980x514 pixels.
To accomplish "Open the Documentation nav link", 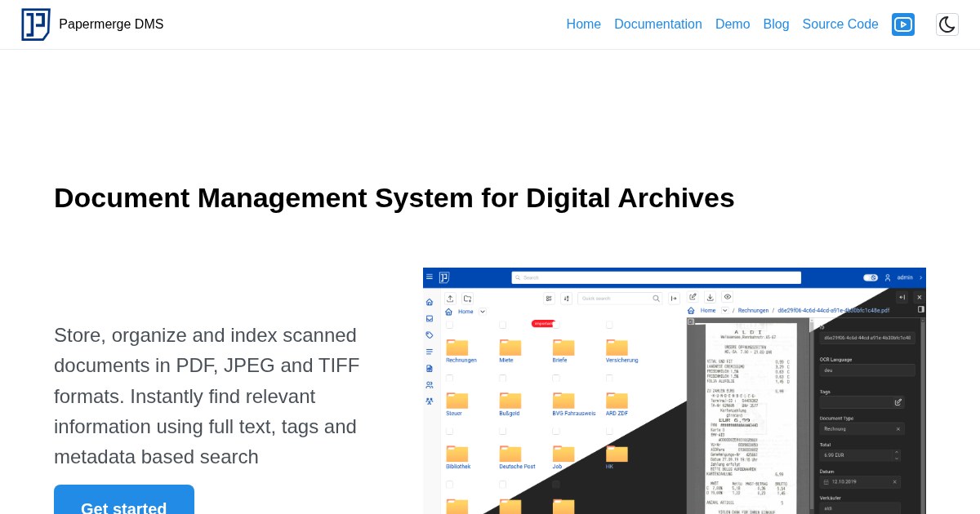I will pyautogui.click(x=658, y=24).
